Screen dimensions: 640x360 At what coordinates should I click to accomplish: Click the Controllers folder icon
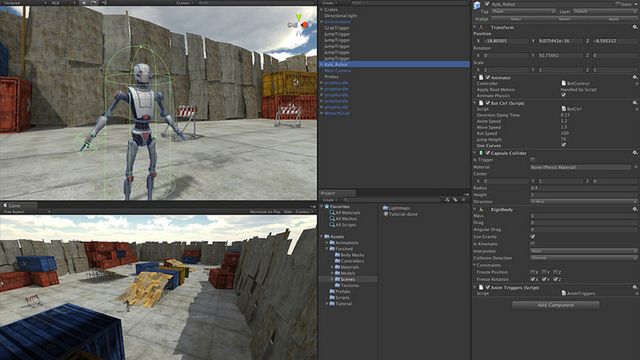pos(338,261)
